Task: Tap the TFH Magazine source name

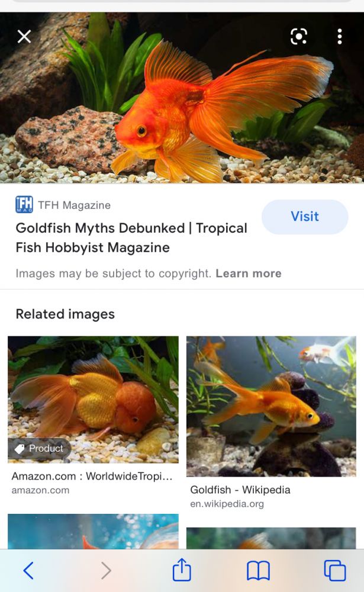Action: point(75,205)
